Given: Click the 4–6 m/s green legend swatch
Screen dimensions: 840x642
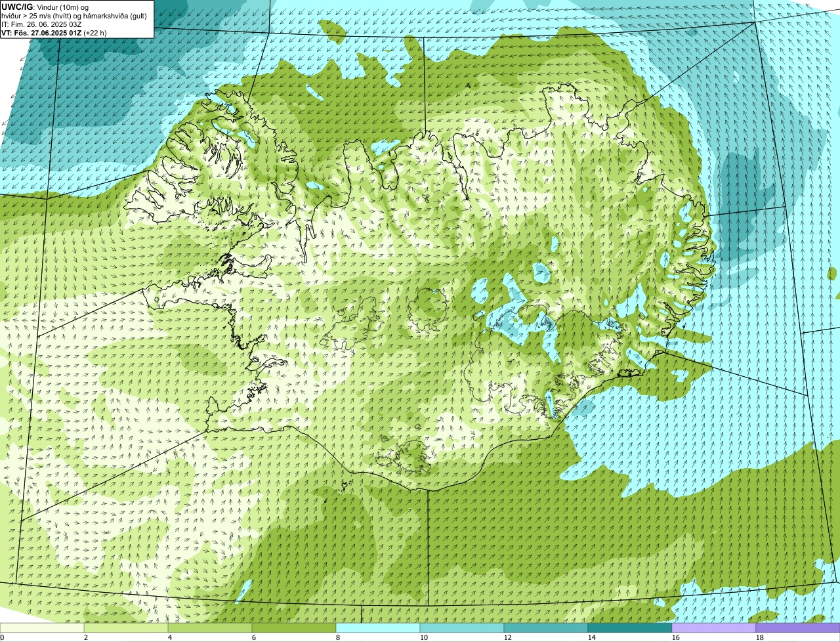Looking at the screenshot, I should (x=210, y=628).
